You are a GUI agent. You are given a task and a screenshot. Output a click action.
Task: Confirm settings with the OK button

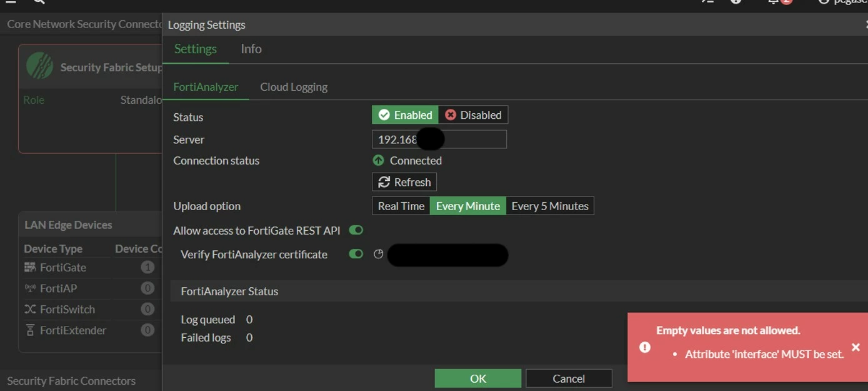478,378
